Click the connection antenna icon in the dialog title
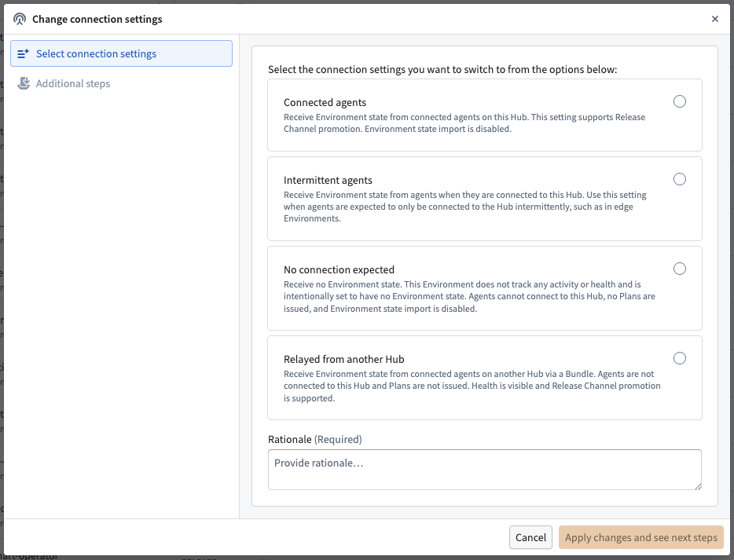Viewport: 734px width, 560px height. pos(20,19)
